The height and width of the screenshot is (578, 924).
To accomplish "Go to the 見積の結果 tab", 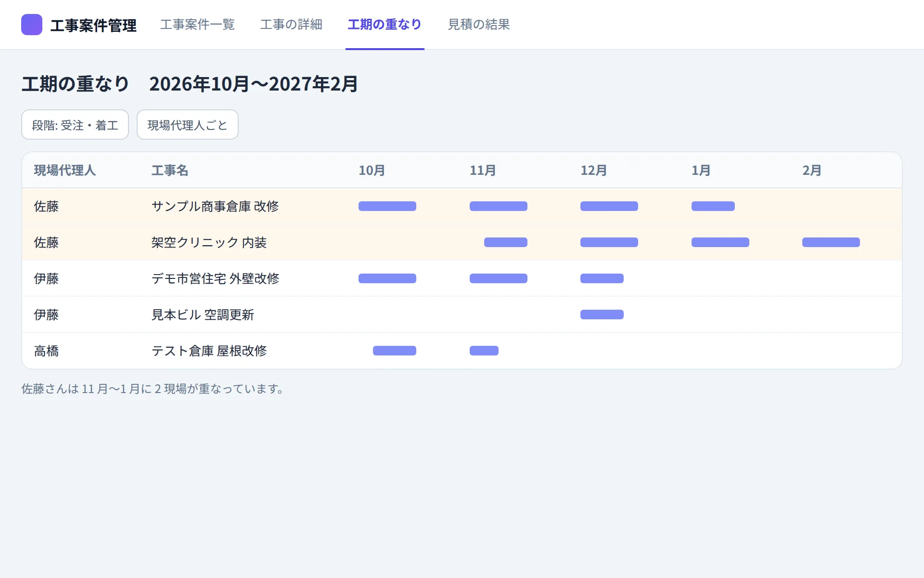I will click(479, 25).
